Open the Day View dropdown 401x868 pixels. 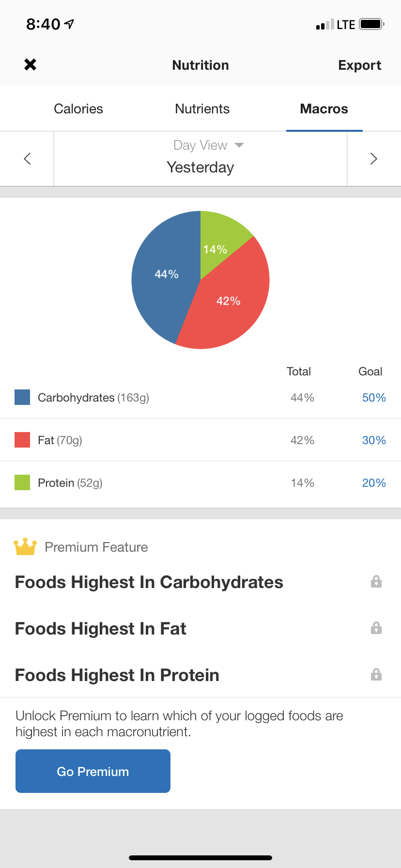[x=208, y=145]
